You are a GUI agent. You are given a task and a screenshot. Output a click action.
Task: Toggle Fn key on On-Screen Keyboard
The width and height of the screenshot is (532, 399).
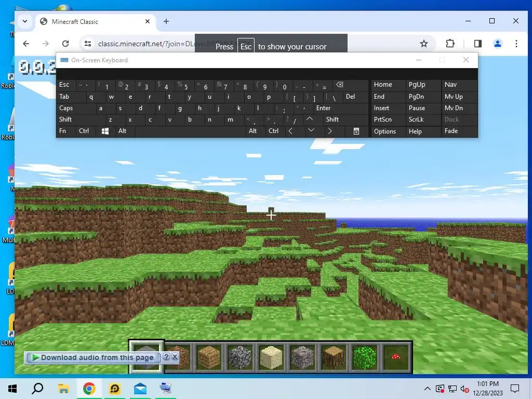[x=66, y=131]
